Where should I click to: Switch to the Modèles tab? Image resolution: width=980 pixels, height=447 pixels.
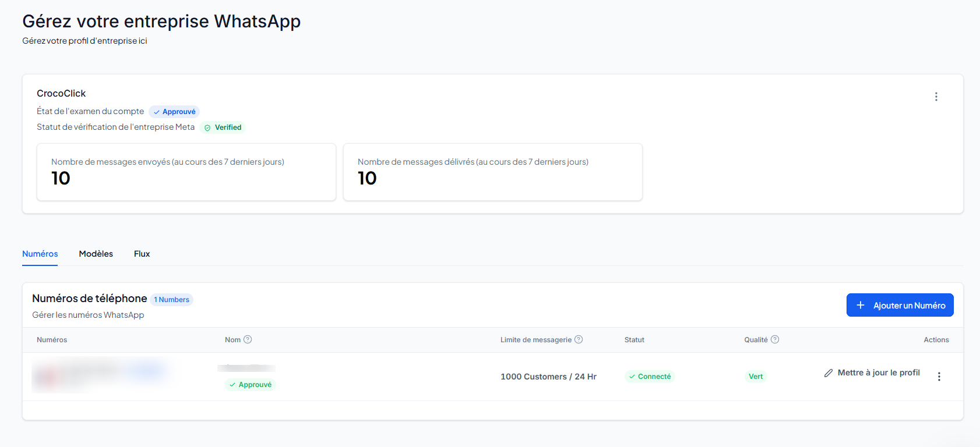tap(96, 254)
